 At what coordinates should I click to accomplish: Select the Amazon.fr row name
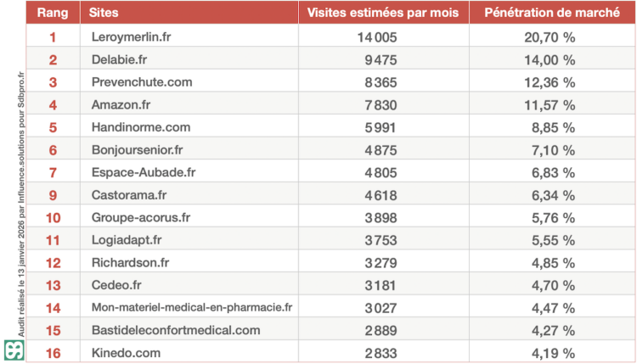point(123,104)
